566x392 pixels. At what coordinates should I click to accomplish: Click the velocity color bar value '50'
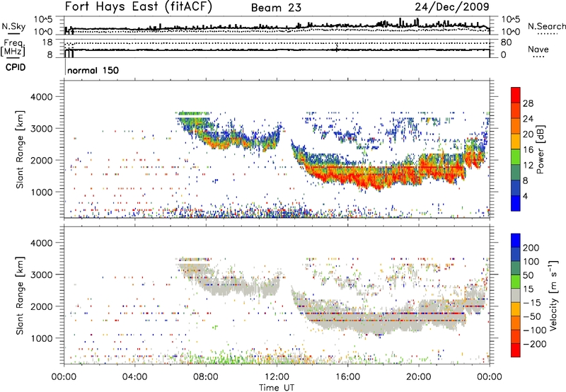pos(528,275)
